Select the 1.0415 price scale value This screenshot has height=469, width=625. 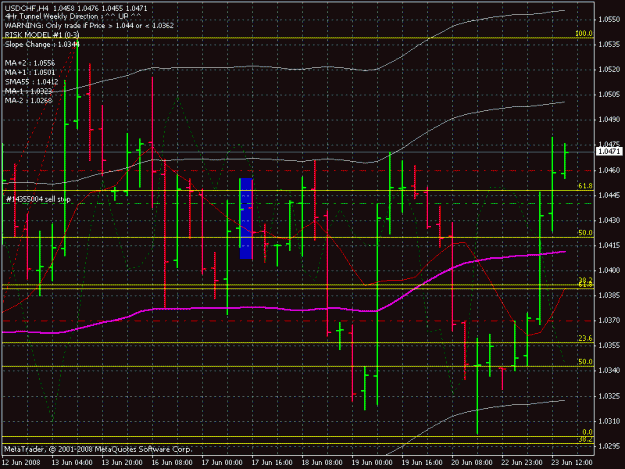tap(609, 245)
